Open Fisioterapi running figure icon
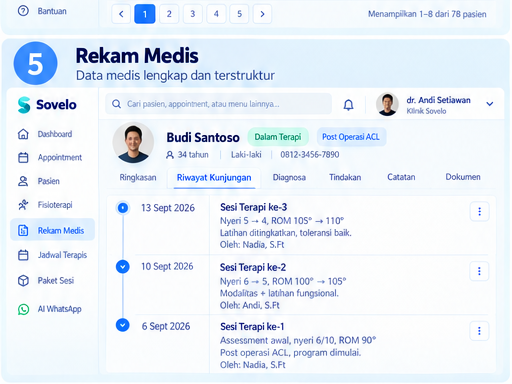Image resolution: width=512 pixels, height=384 pixels. [x=23, y=205]
